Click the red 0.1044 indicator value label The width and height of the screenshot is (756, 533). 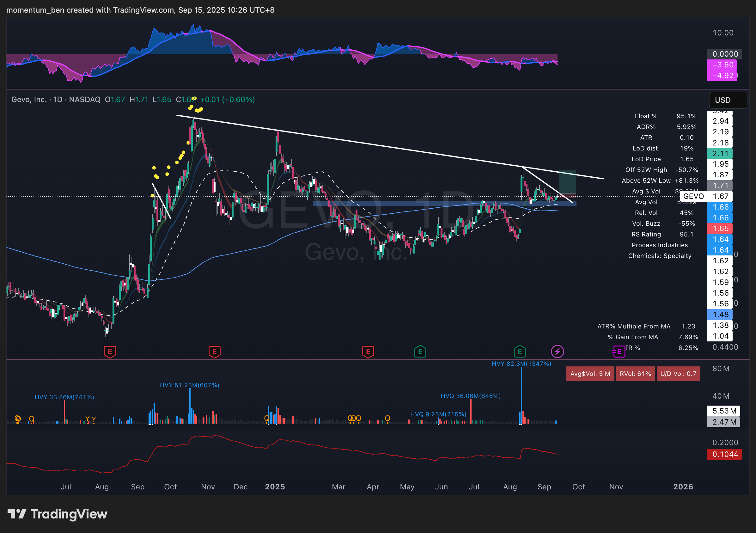(x=724, y=454)
